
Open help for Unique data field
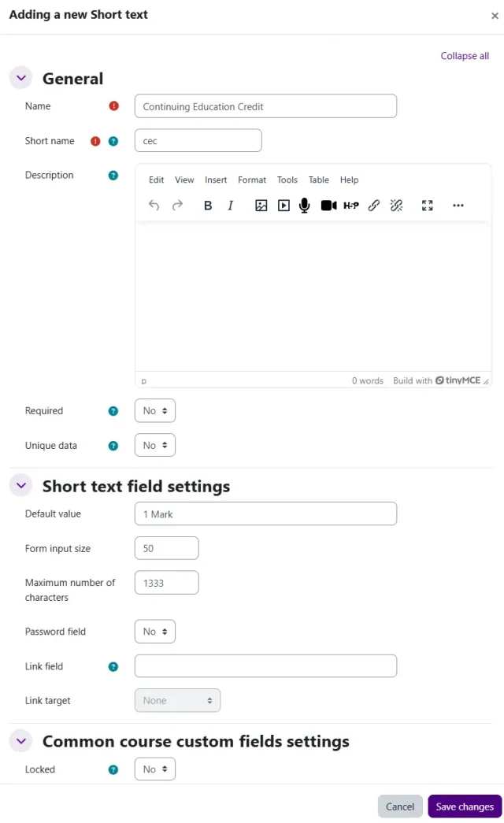113,446
